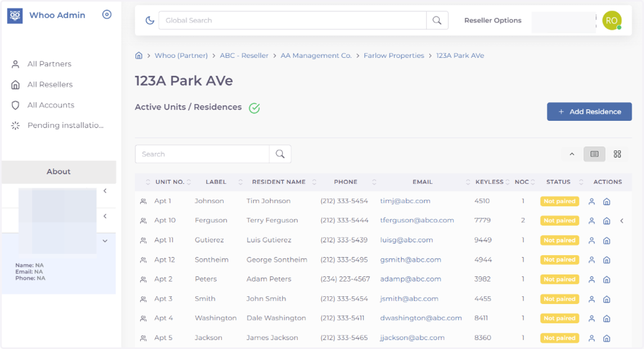Image resolution: width=644 pixels, height=349 pixels.
Task: Open All Accounts in sidebar
Action: (51, 105)
